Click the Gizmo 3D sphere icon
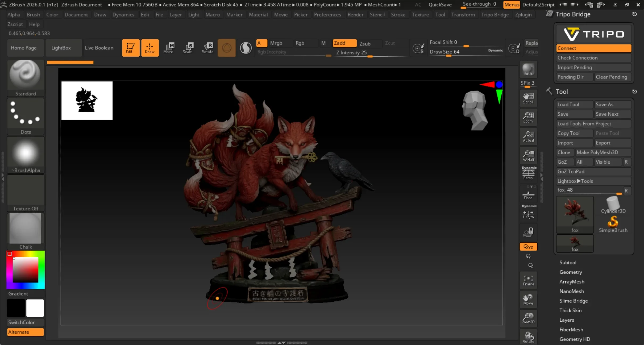Viewport: 644px width, 345px height. click(227, 48)
